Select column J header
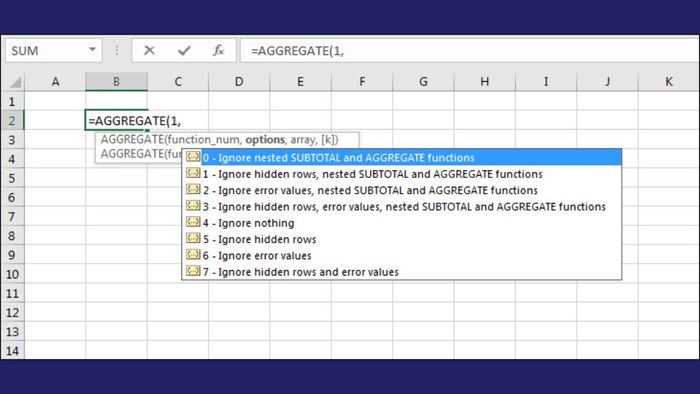700x394 pixels. click(x=607, y=82)
